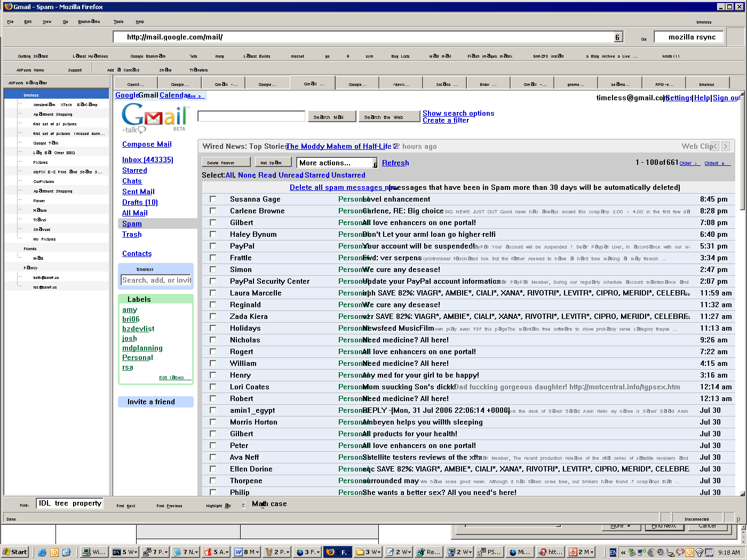The height and width of the screenshot is (560, 747).
Task: Toggle the Match case checkbox
Action: 244,505
